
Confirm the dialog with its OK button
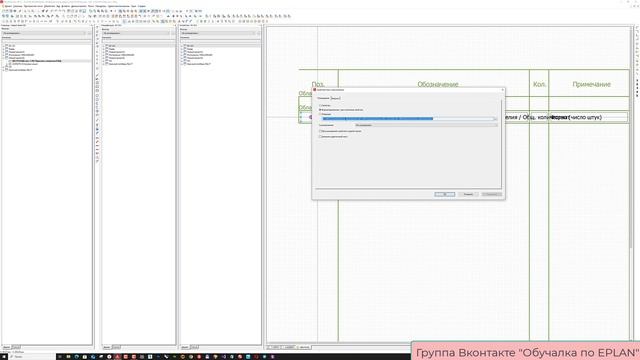click(x=444, y=194)
